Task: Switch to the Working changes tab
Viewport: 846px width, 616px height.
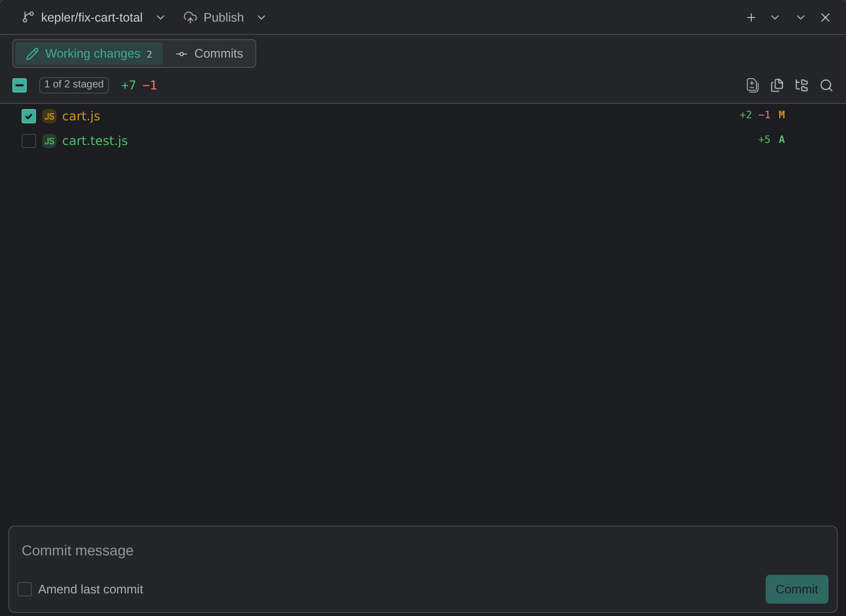Action: [89, 53]
